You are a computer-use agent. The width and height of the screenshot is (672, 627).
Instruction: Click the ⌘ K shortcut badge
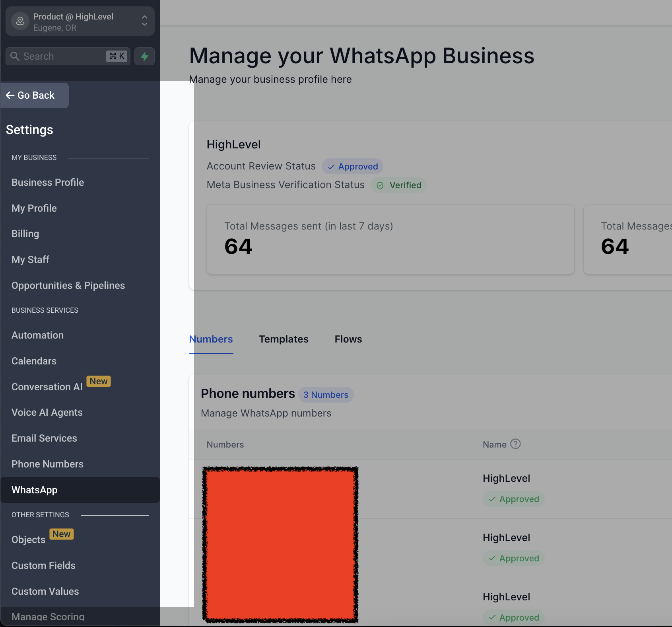tap(117, 56)
